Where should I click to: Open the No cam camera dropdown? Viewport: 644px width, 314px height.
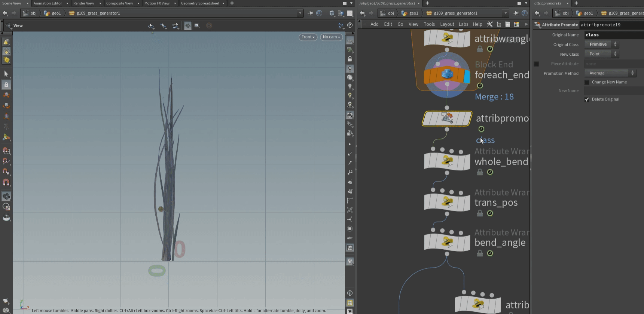tap(331, 37)
